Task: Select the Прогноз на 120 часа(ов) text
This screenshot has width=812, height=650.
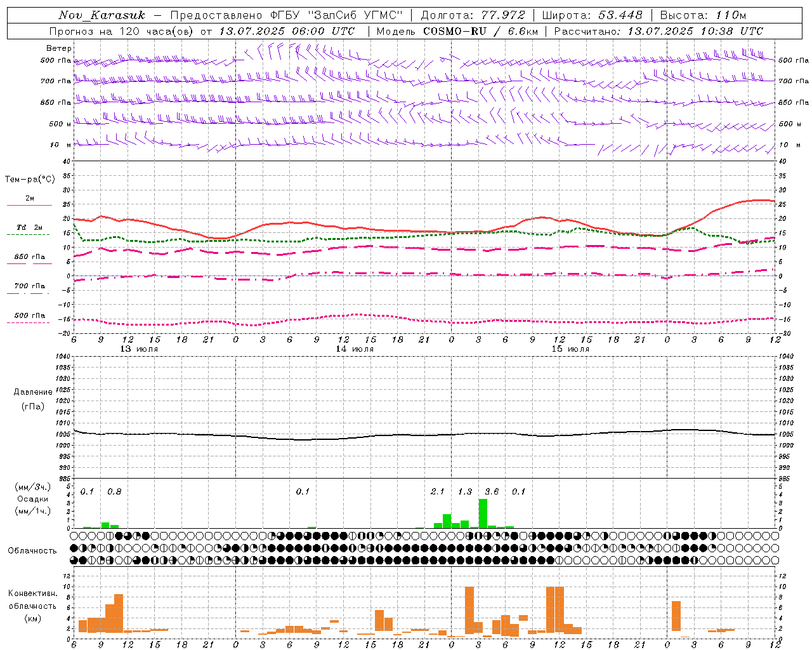Action: click(x=122, y=31)
